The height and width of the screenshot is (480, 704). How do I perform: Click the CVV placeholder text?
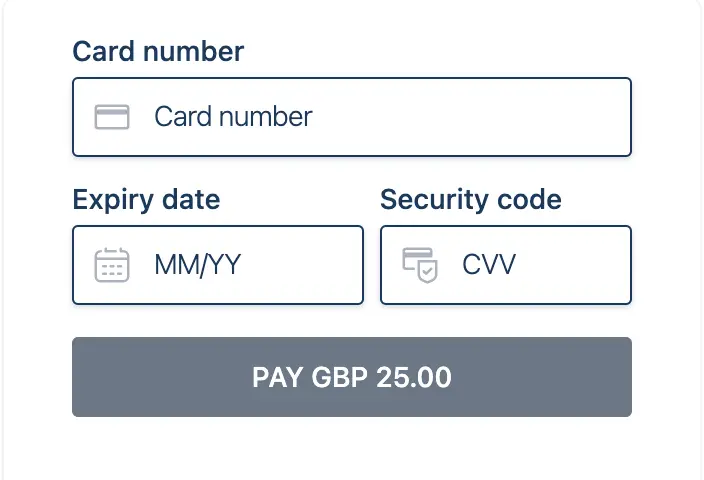click(x=489, y=264)
